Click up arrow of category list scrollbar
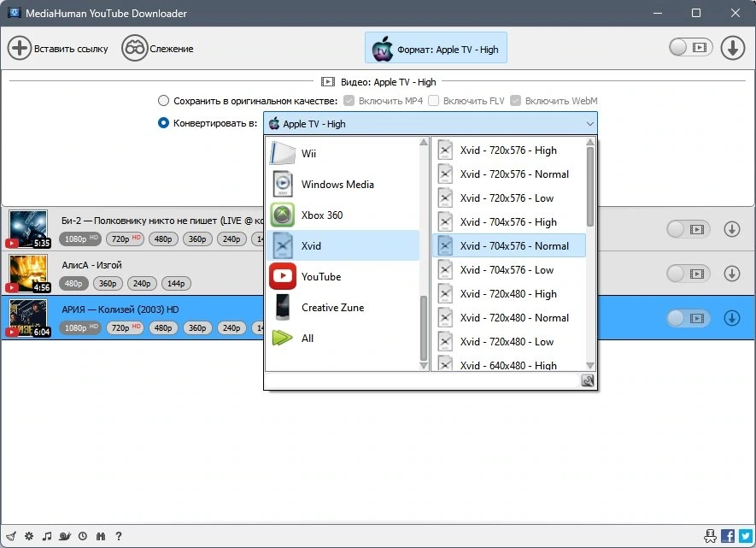The image size is (756, 548). pos(424,142)
